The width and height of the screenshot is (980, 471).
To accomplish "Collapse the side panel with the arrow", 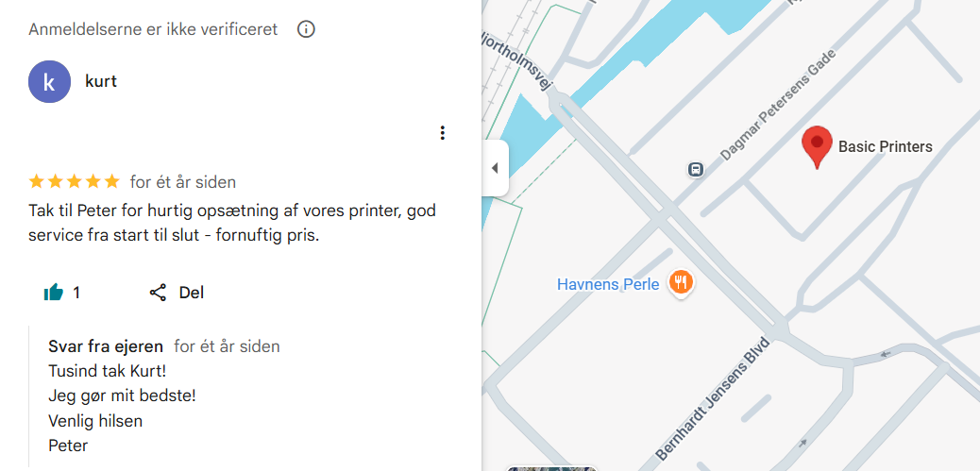I will (495, 168).
